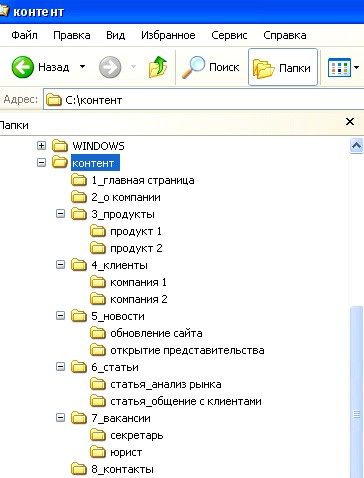Select the 8_контакты folder icon

[79, 469]
